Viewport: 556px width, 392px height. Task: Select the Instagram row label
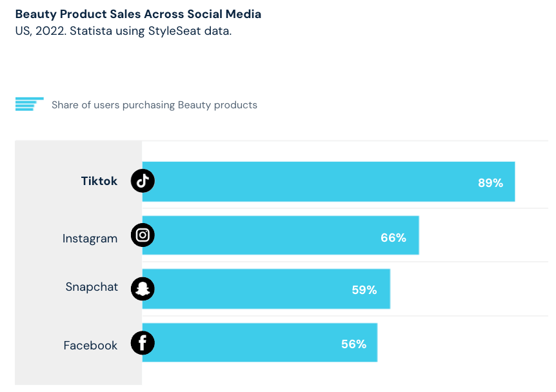(90, 239)
